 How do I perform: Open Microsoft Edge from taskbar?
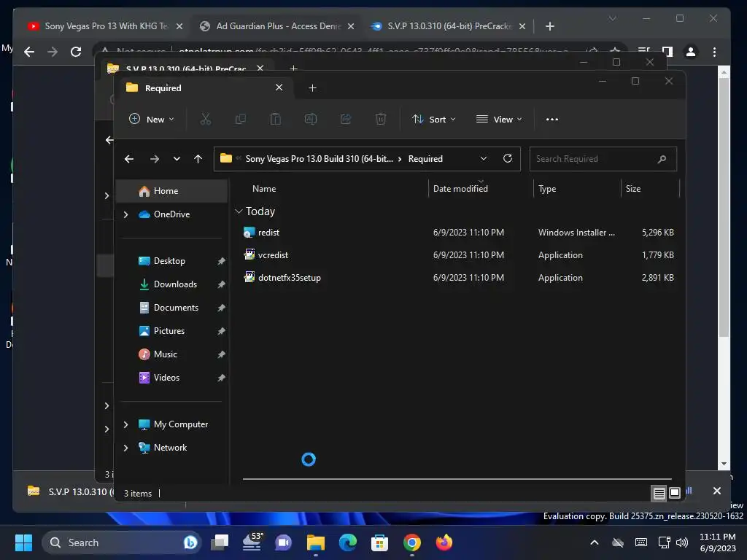point(348,542)
